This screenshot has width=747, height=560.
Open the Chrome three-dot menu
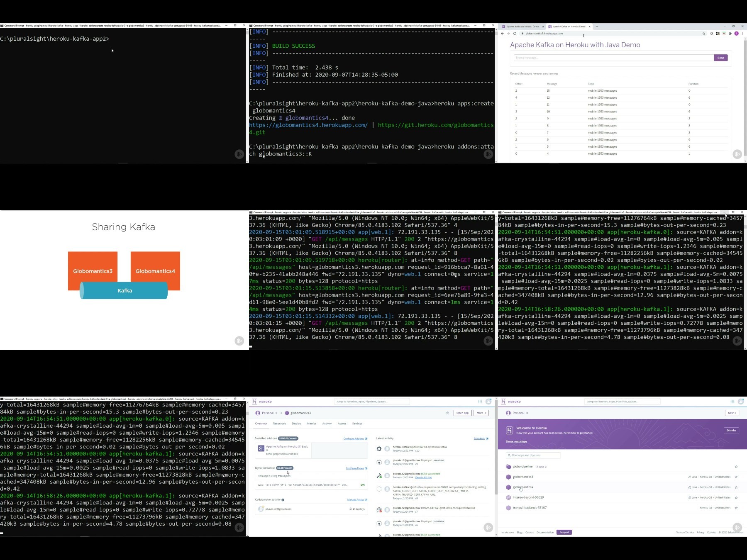[x=742, y=34]
